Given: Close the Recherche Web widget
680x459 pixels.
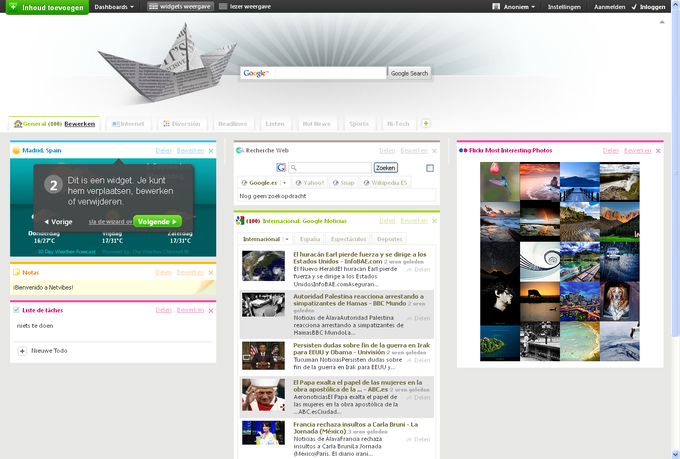Looking at the screenshot, I should [x=435, y=151].
